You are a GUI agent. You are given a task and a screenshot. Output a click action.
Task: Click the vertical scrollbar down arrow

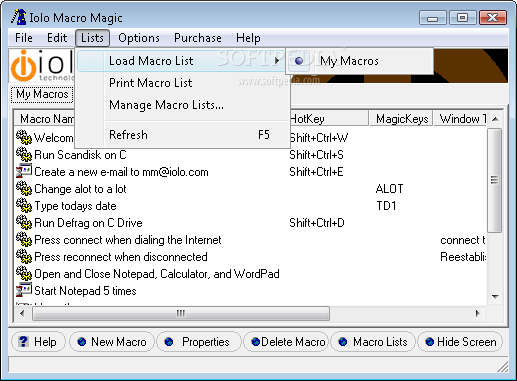pos(495,296)
